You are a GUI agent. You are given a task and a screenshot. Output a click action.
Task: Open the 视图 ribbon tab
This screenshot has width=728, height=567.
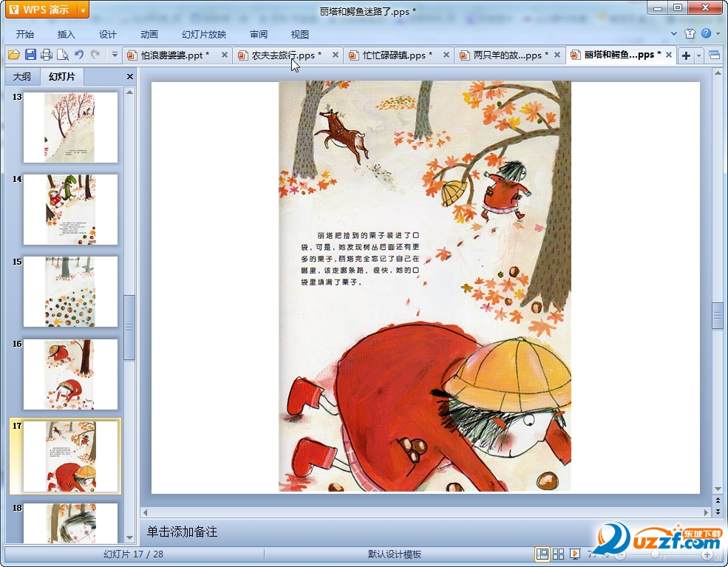(x=299, y=34)
